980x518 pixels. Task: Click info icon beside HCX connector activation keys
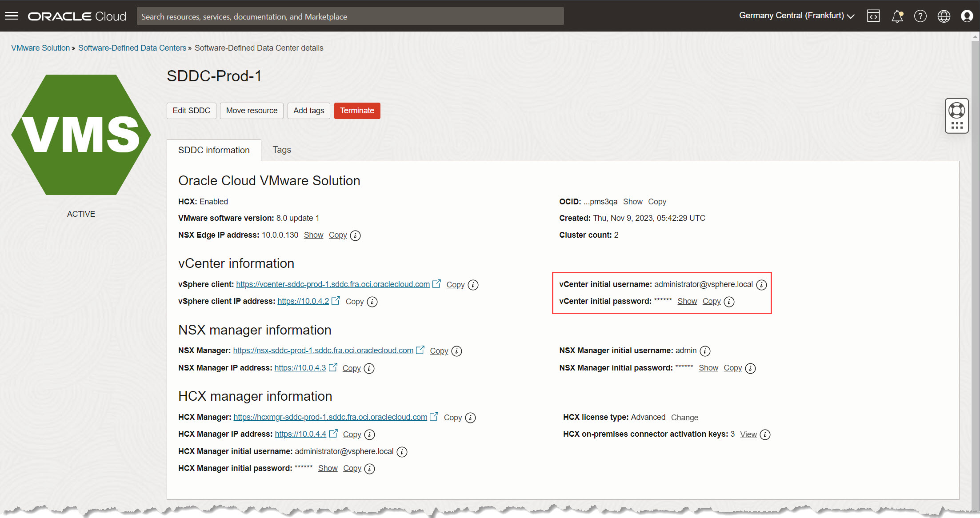765,434
